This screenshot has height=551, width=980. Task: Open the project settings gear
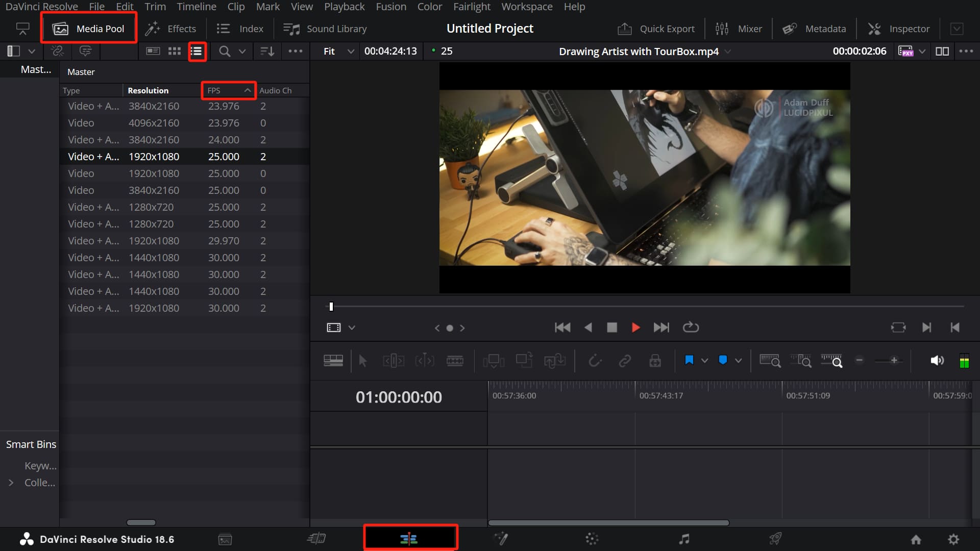point(954,539)
